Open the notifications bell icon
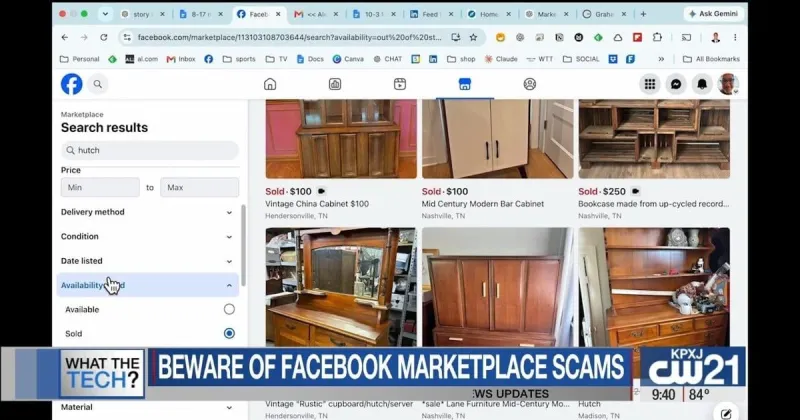 click(702, 84)
